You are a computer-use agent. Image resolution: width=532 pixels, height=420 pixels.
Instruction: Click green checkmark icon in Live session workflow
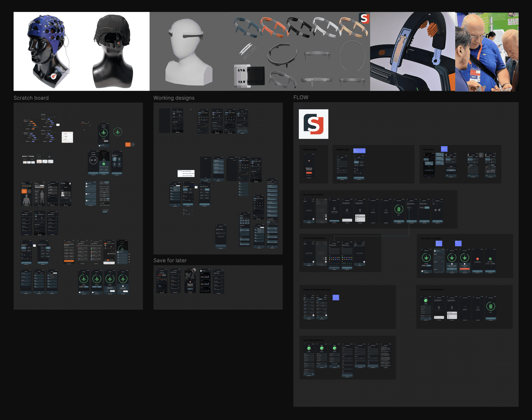tap(490, 259)
